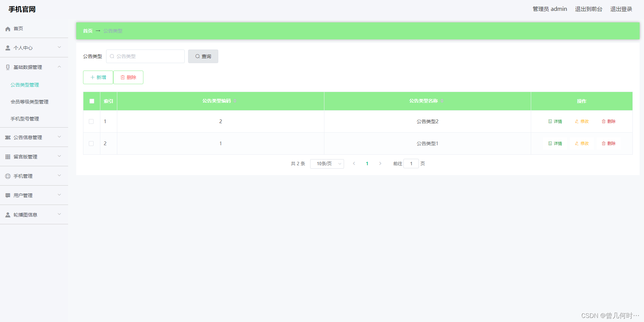The image size is (644, 322).
Task: Click the 删除 button above the table
Action: point(128,77)
